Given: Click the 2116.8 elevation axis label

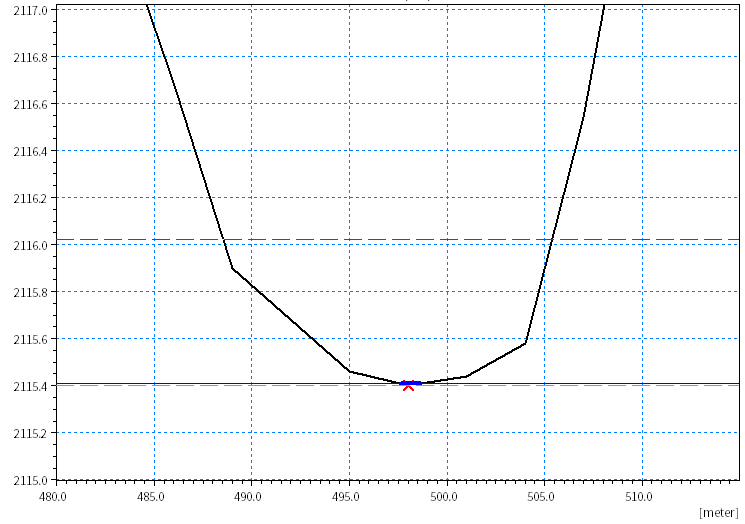Looking at the screenshot, I should (30, 57).
